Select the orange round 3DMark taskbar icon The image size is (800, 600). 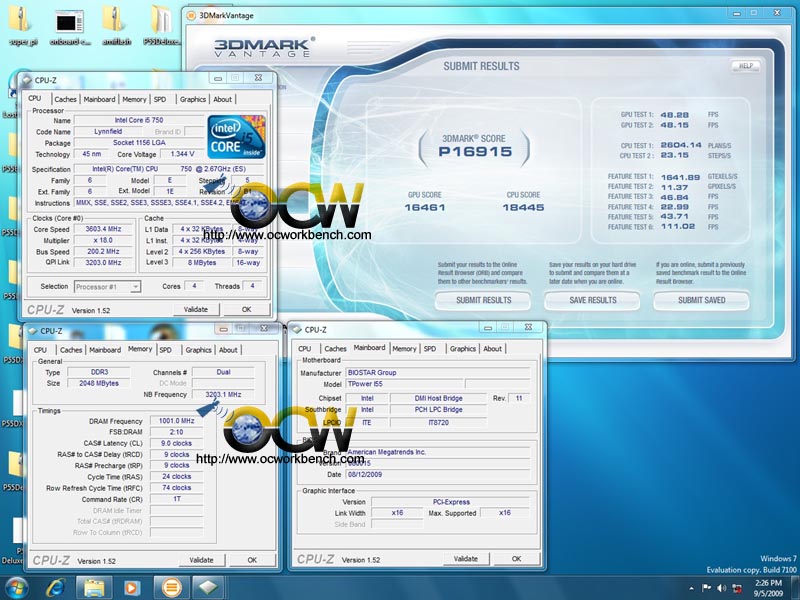point(172,588)
